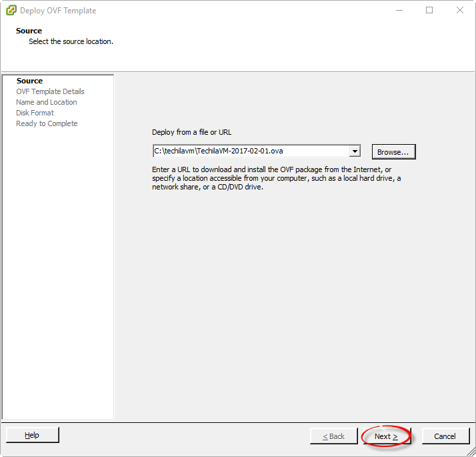Click the Deploy OVF Template title text
Image resolution: width=476 pixels, height=457 pixels.
point(58,11)
